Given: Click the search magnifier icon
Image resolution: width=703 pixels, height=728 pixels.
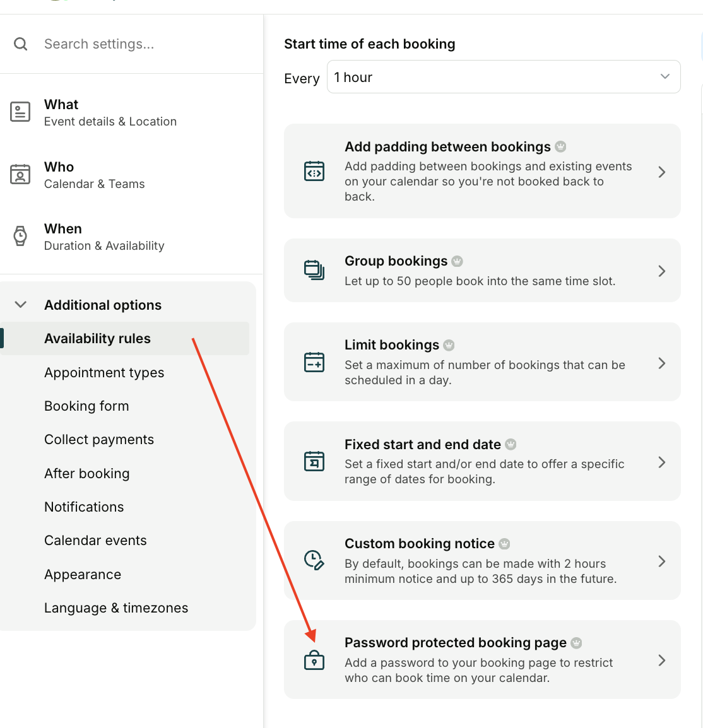Looking at the screenshot, I should click(x=20, y=44).
